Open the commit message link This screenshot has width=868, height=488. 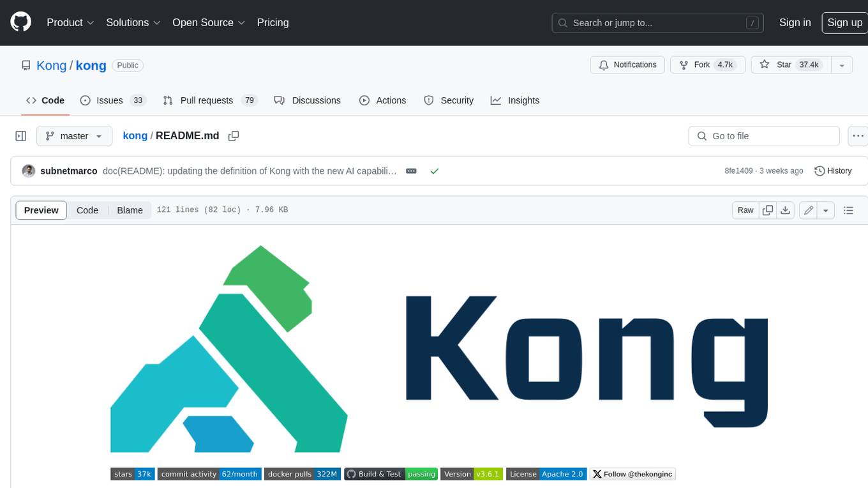(x=250, y=171)
